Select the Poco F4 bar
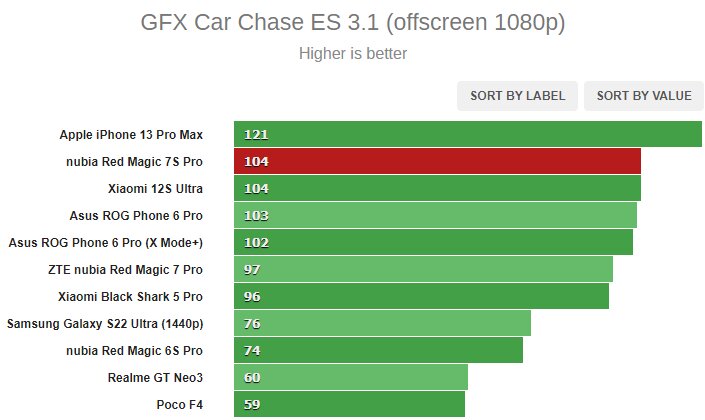 pyautogui.click(x=349, y=404)
